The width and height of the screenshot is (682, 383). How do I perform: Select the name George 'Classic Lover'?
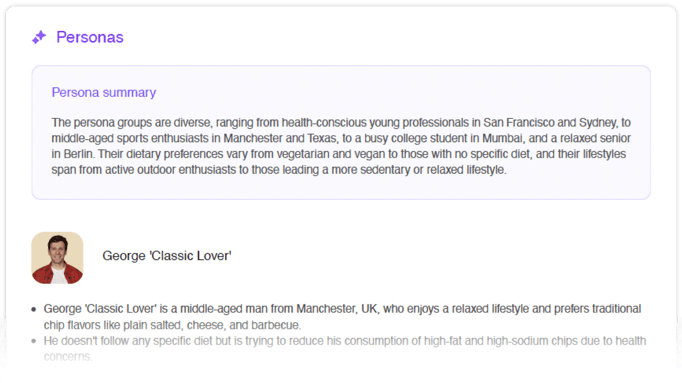pos(167,256)
